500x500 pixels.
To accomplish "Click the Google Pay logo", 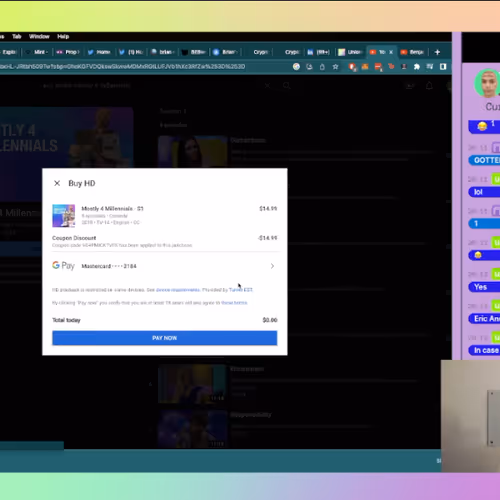I will (x=63, y=266).
